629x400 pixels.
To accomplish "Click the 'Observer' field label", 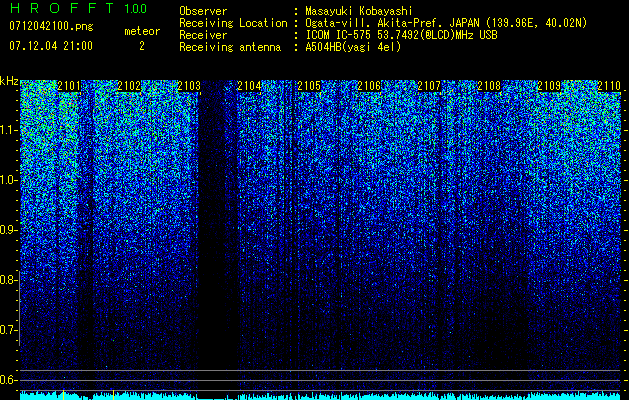I will [203, 11].
